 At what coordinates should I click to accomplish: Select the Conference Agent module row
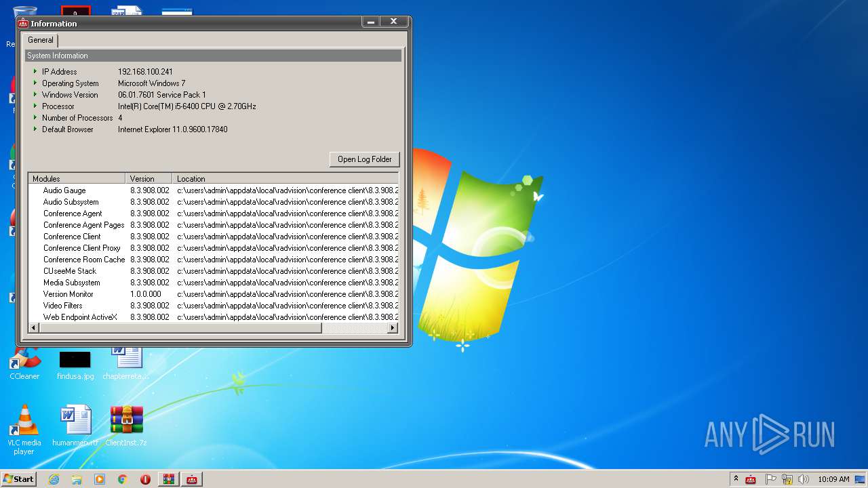(x=213, y=213)
